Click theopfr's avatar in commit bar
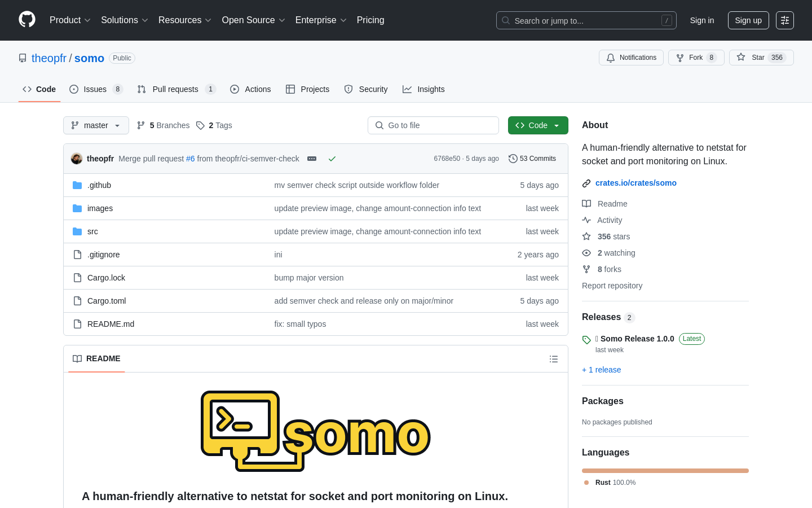The width and height of the screenshot is (812, 508). 77,159
